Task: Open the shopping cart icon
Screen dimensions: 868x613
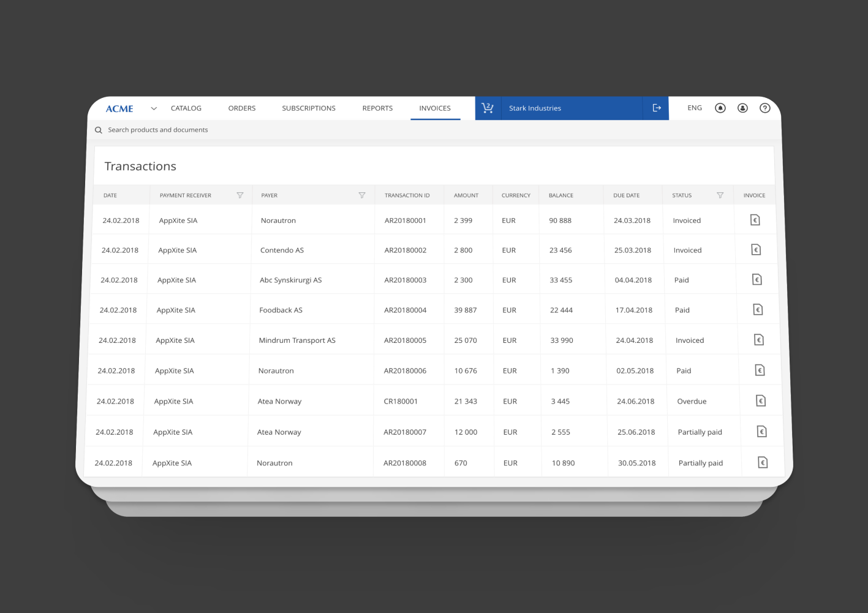Action: click(x=488, y=108)
